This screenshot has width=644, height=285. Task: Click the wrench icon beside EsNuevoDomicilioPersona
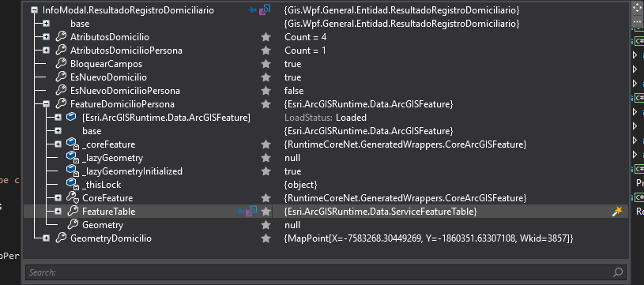tap(60, 91)
